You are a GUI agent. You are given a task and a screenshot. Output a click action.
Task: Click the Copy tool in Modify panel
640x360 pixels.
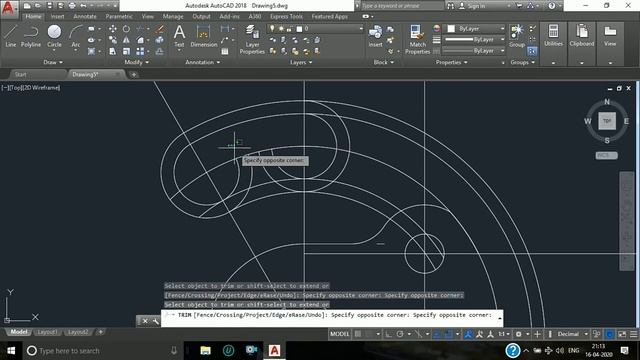coord(113,40)
